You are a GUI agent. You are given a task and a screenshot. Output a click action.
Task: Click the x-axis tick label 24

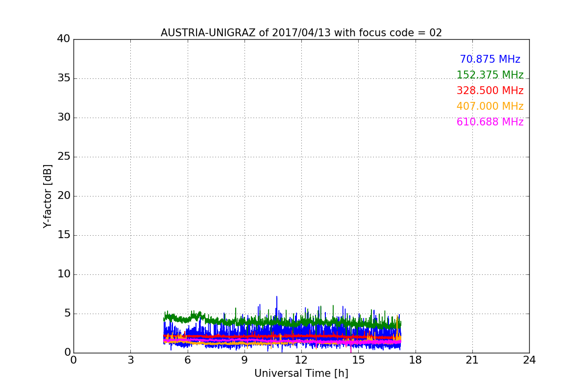pyautogui.click(x=529, y=360)
